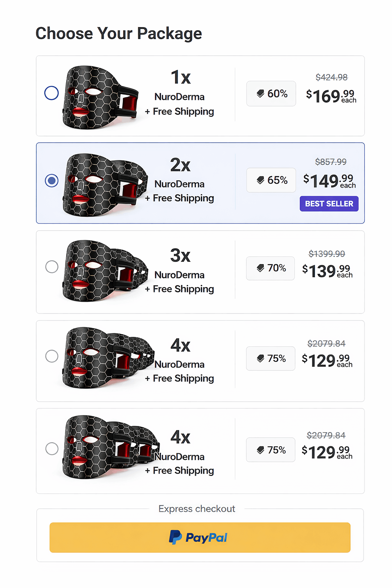Select the 1x NuroDerma package radio button
Viewport: 392px width, 588px height.
(x=52, y=93)
